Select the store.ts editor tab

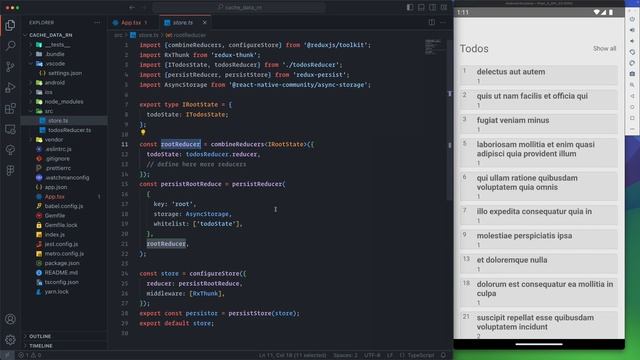click(182, 22)
